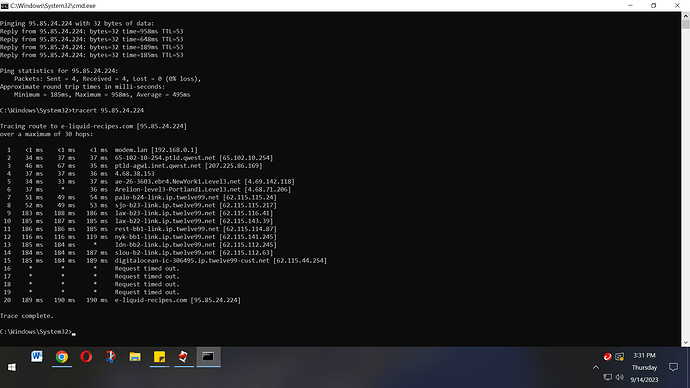Screen dimensions: 690x388
Task: Click the 'Minimum = 185ms, Maximum = 958ms' line
Action: point(102,95)
